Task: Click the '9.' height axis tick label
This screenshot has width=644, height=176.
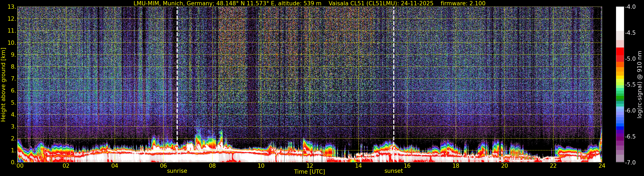Action: click(13, 55)
